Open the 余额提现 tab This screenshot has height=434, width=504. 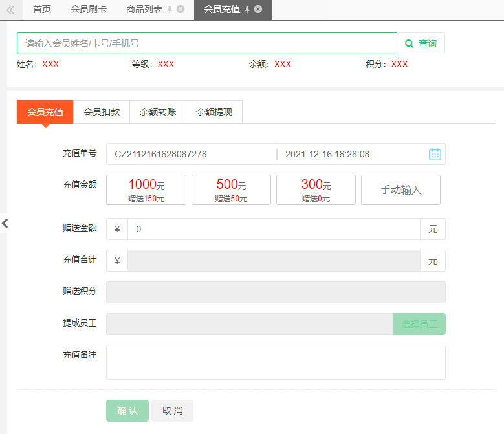(214, 112)
